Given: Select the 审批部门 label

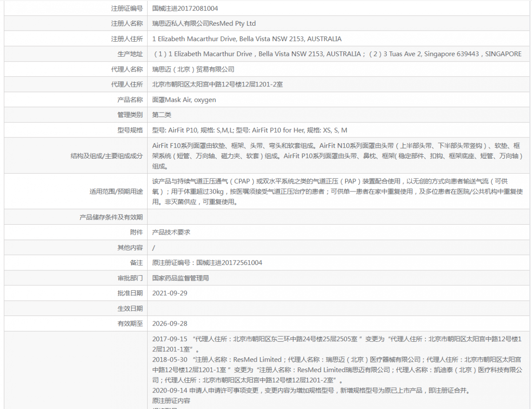Looking at the screenshot, I should point(130,278).
